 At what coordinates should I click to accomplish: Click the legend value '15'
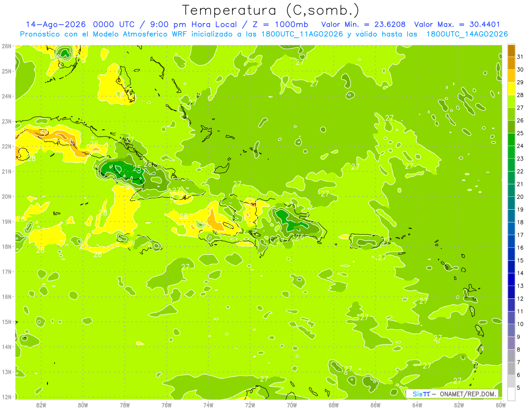click(520, 260)
